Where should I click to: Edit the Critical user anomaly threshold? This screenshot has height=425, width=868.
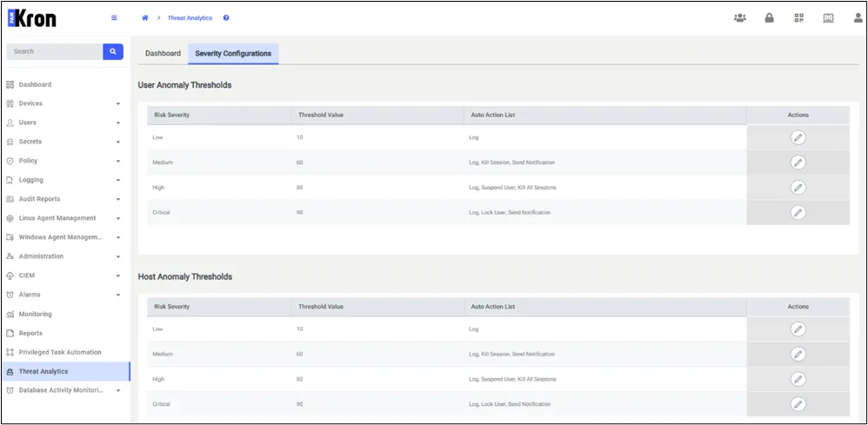pos(798,212)
